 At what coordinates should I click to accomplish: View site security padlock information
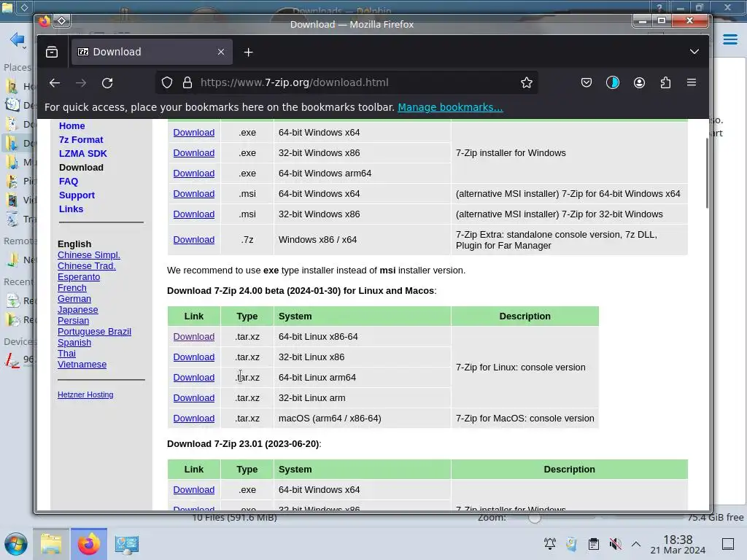[187, 83]
